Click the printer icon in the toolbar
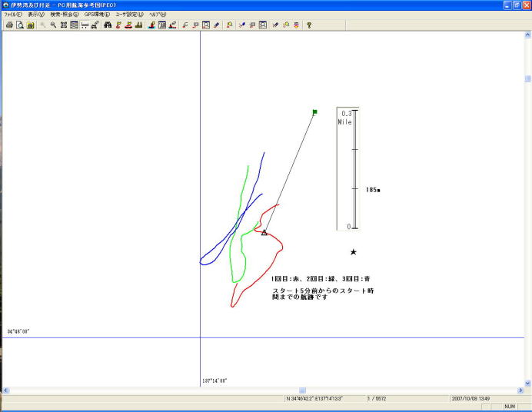 point(9,25)
